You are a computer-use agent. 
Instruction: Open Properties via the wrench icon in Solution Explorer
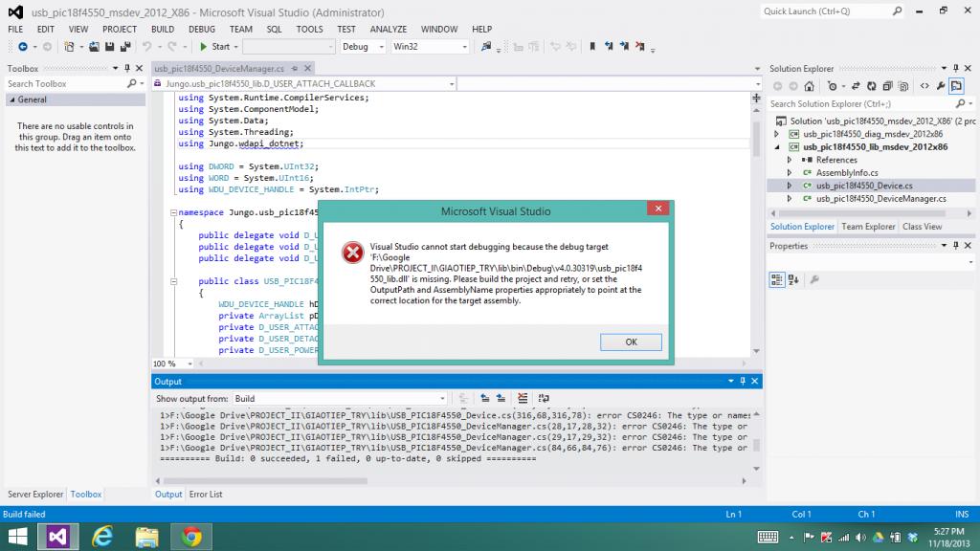click(x=942, y=86)
